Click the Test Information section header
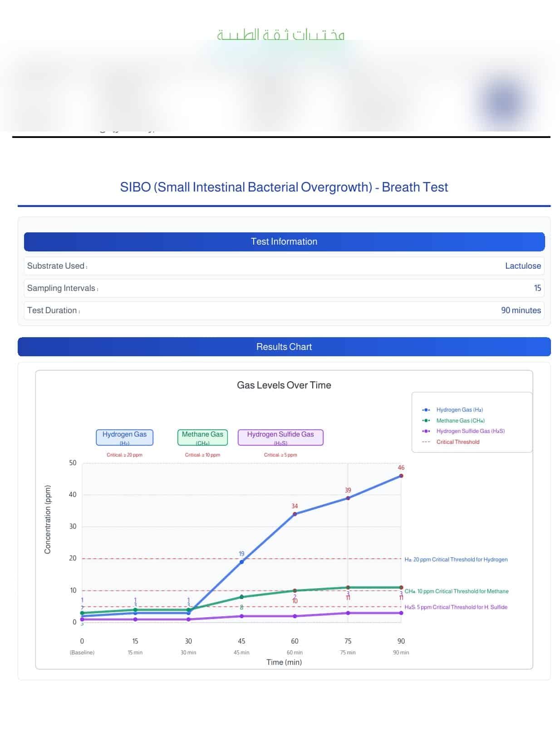Image resolution: width=560 pixels, height=747 pixels. click(x=284, y=242)
